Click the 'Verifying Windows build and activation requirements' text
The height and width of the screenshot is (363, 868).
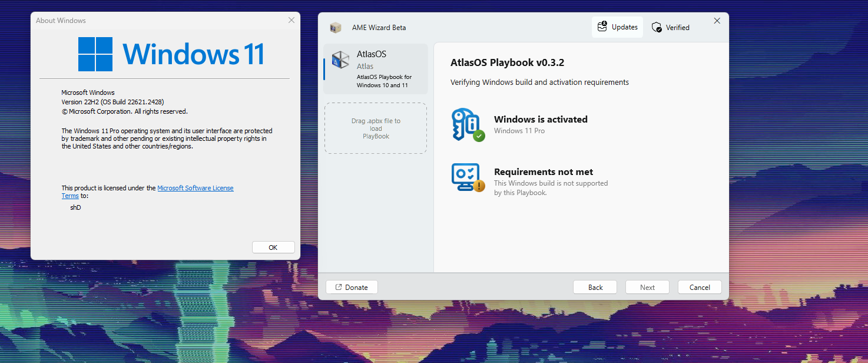click(x=539, y=82)
